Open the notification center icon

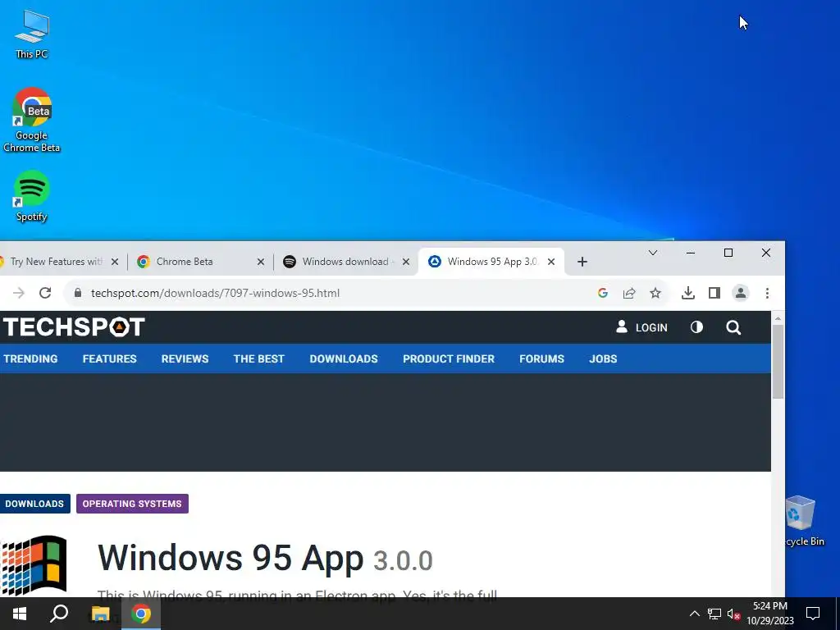813,614
